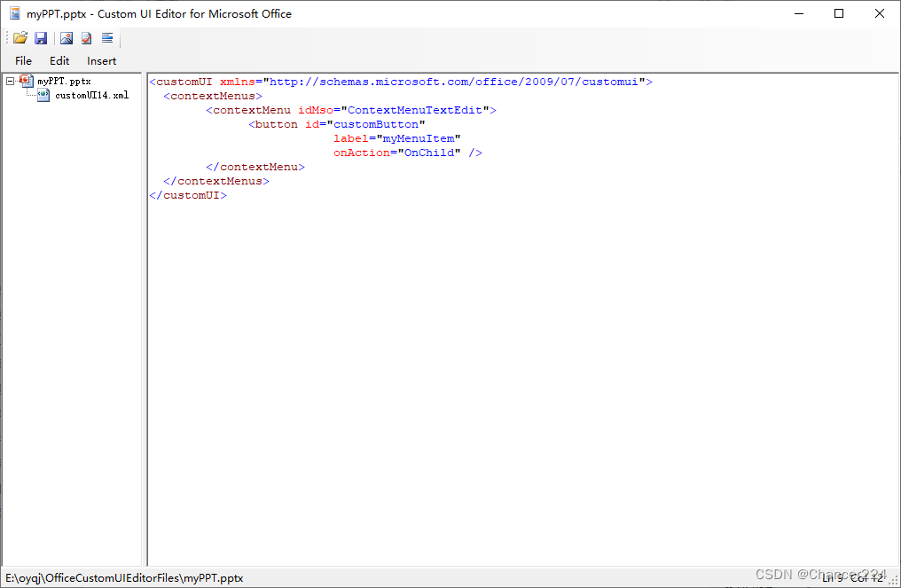Open the File menu
Screen dimensions: 901x588
pos(23,60)
